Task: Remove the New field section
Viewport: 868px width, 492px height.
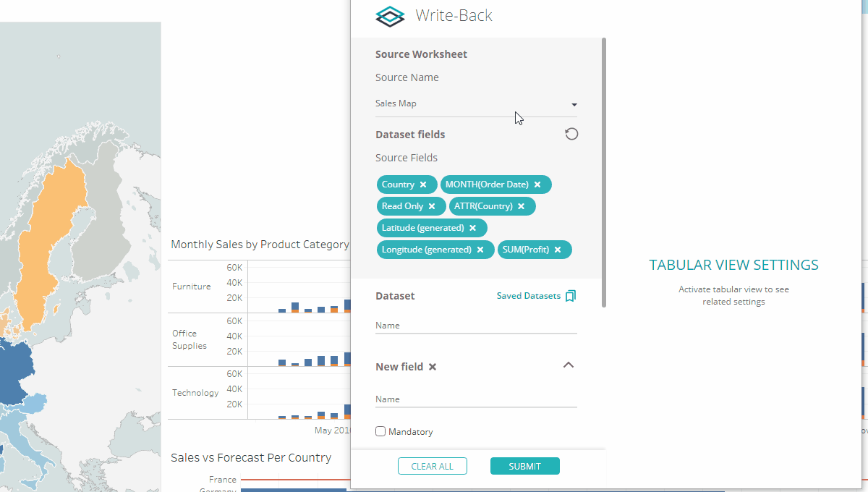Action: (434, 367)
